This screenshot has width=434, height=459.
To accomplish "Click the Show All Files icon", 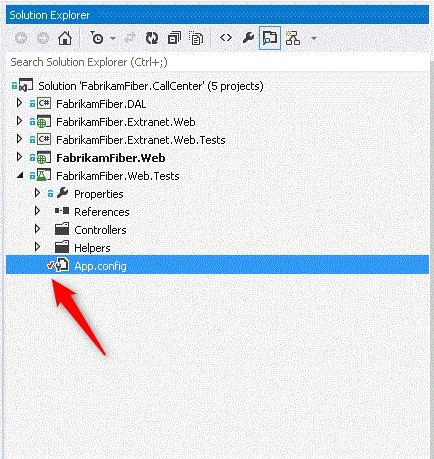I will (x=196, y=38).
